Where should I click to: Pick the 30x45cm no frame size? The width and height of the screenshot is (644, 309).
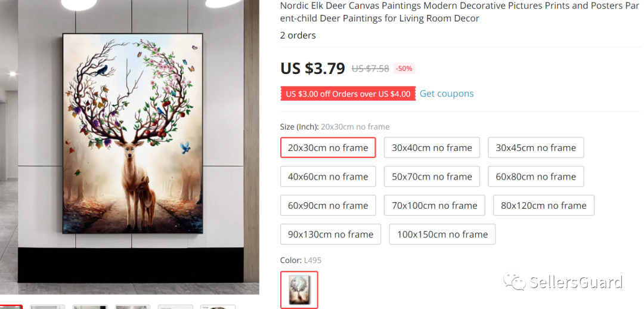535,147
